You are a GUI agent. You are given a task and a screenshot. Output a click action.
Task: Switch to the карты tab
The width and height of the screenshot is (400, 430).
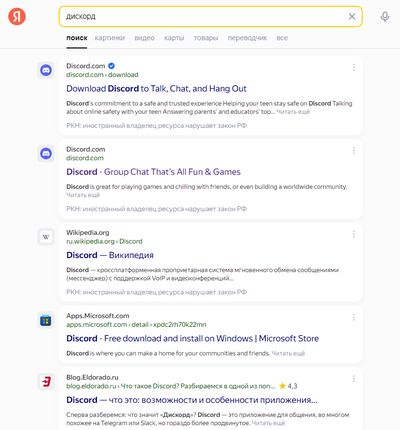pos(174,38)
